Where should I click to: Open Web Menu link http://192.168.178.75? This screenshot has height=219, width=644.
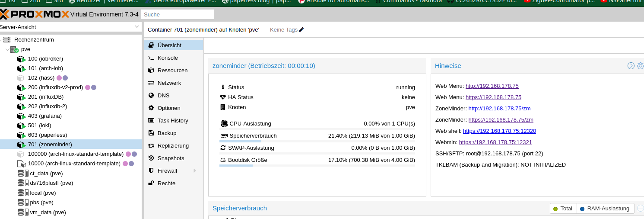click(492, 86)
